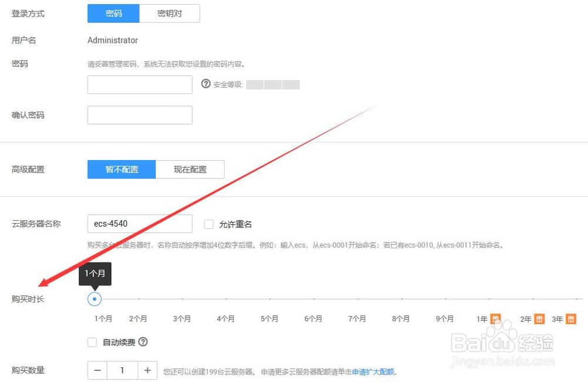Decrease purchase quantity with minus button
This screenshot has height=382, width=588.
click(x=97, y=370)
